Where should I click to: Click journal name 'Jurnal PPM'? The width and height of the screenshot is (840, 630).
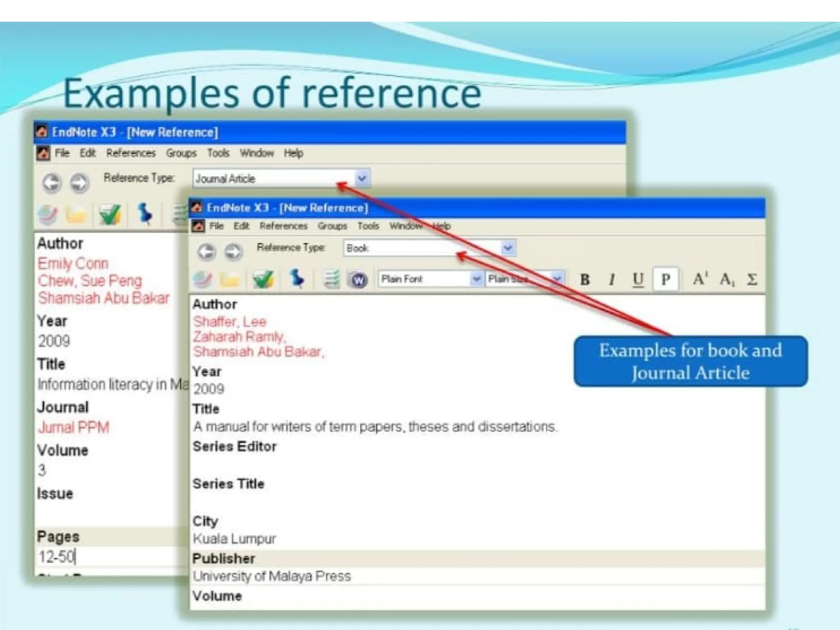(73, 427)
